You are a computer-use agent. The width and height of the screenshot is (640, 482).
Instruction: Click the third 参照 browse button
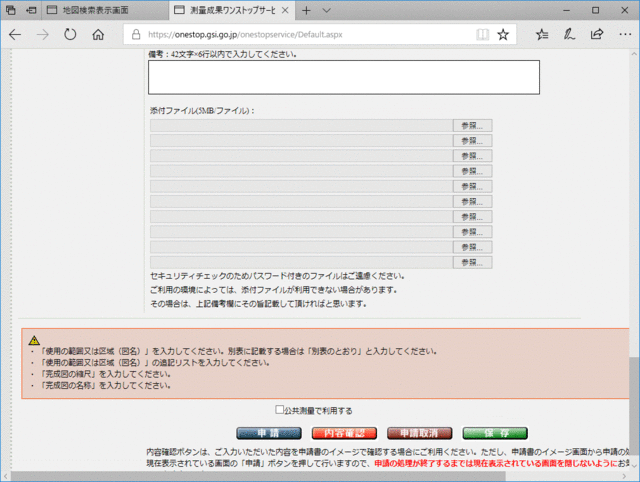(x=472, y=156)
